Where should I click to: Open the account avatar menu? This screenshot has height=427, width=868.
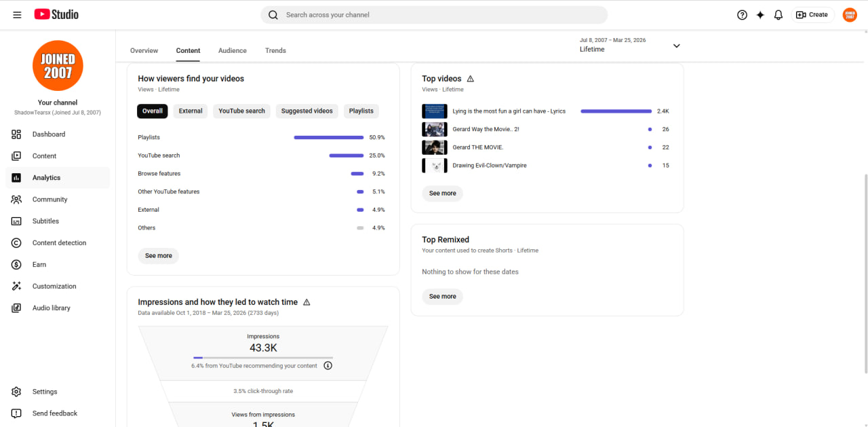(850, 15)
